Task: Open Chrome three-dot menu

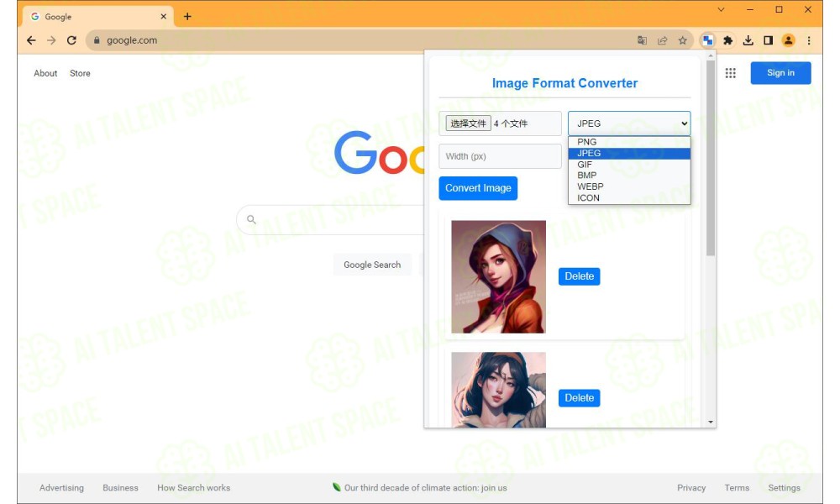Action: 809,40
